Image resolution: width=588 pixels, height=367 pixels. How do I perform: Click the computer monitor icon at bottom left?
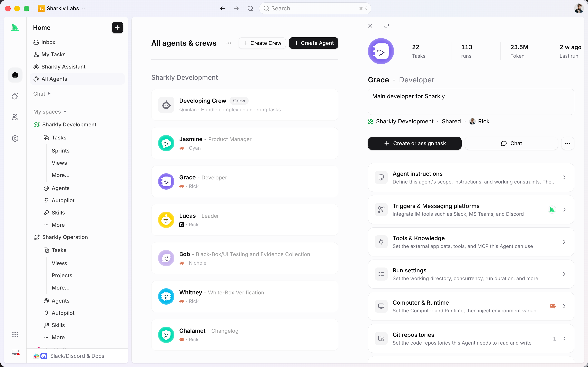coord(15,353)
